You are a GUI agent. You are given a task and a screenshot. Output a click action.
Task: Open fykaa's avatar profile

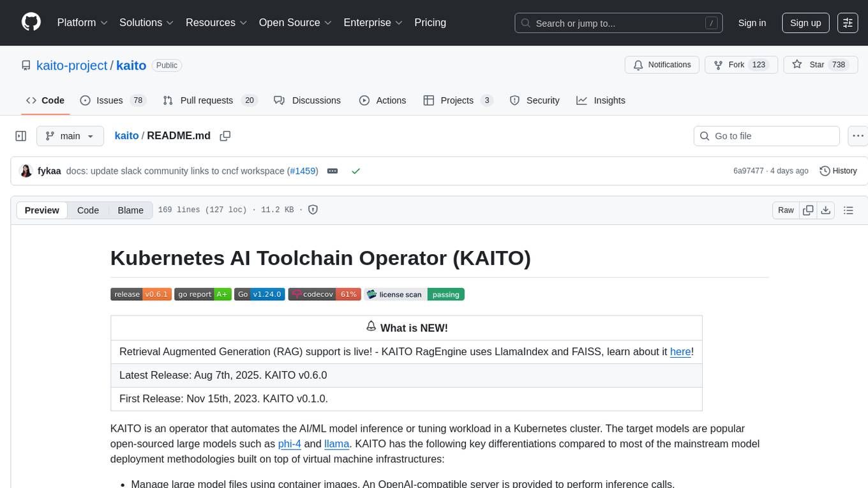tap(26, 171)
